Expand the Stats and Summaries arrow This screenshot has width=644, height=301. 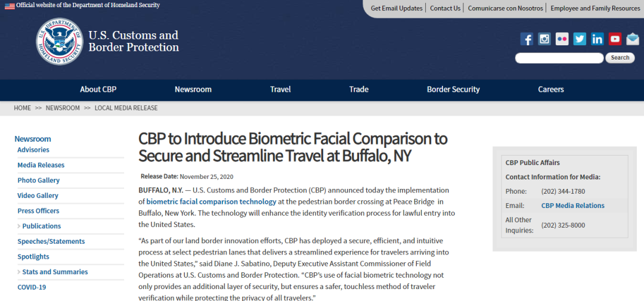pos(19,272)
